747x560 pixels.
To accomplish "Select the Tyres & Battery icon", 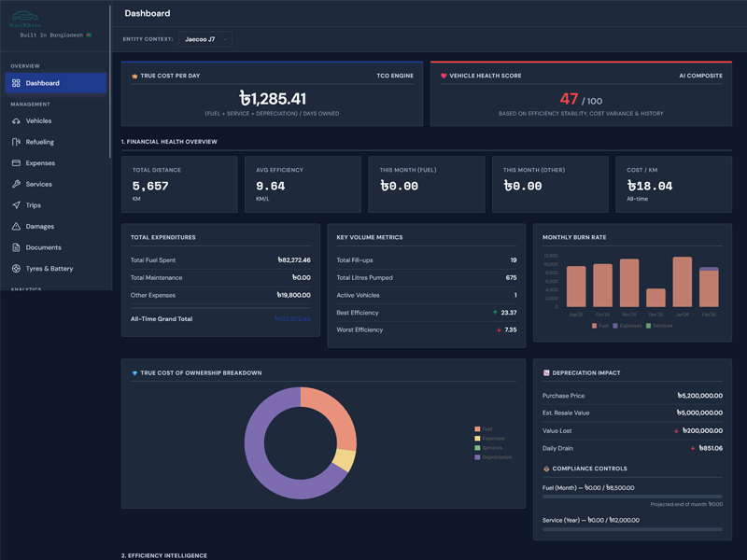I will point(16,268).
